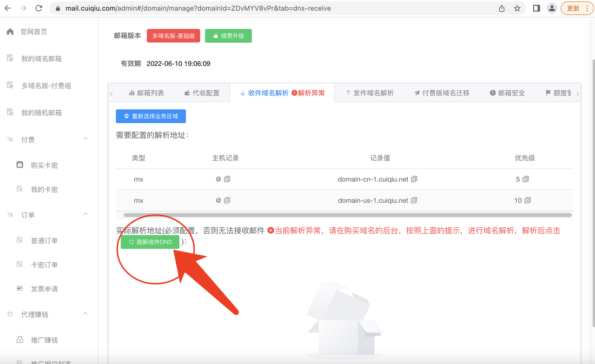Viewport: 595px width, 364px height.
Task: Share page via address bar share icon
Action: point(502,8)
